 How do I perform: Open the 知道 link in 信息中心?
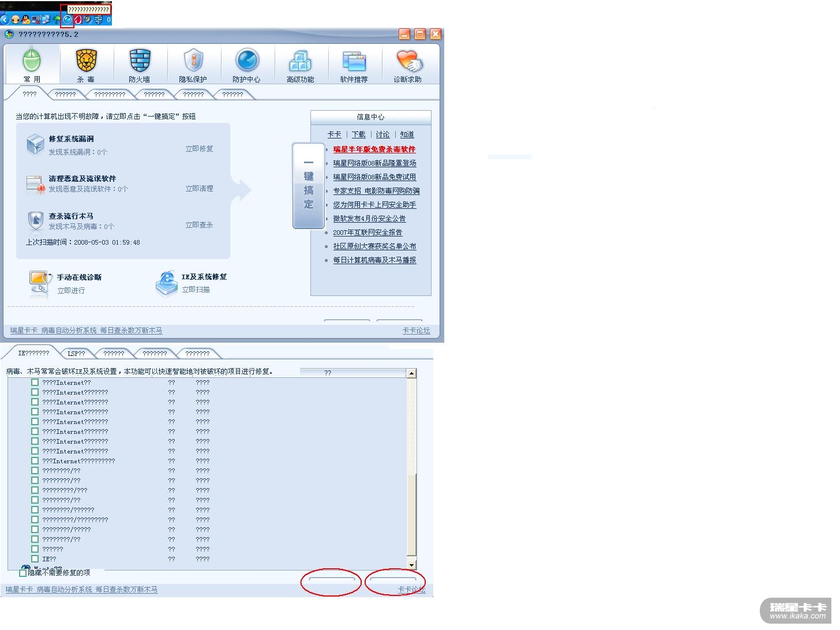pyautogui.click(x=407, y=134)
